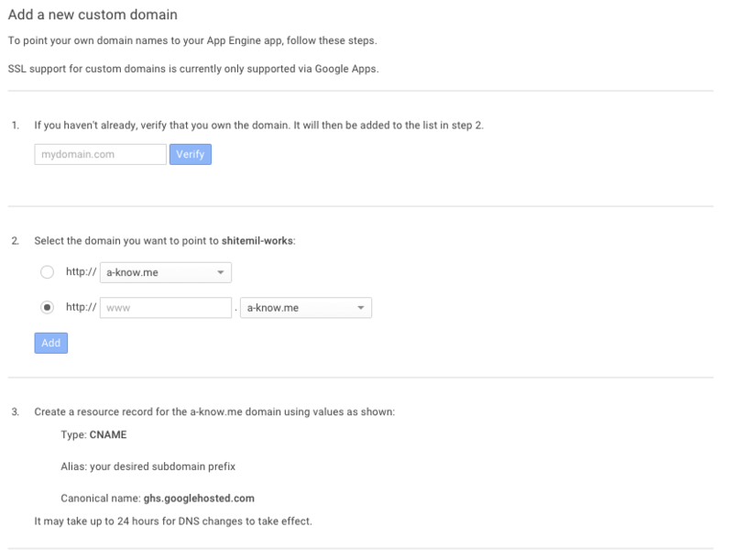Click the Verify button
Screen dimensions: 733x560
tap(191, 154)
